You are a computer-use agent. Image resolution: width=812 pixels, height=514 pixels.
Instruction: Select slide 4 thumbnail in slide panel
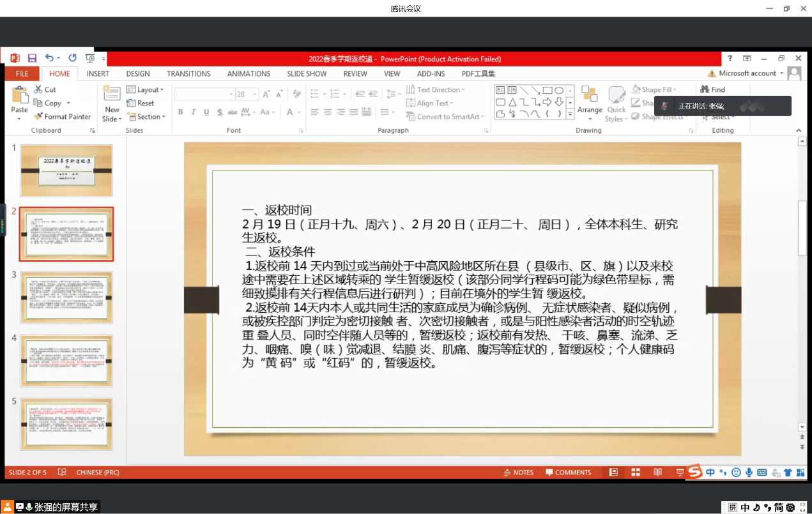(x=66, y=361)
